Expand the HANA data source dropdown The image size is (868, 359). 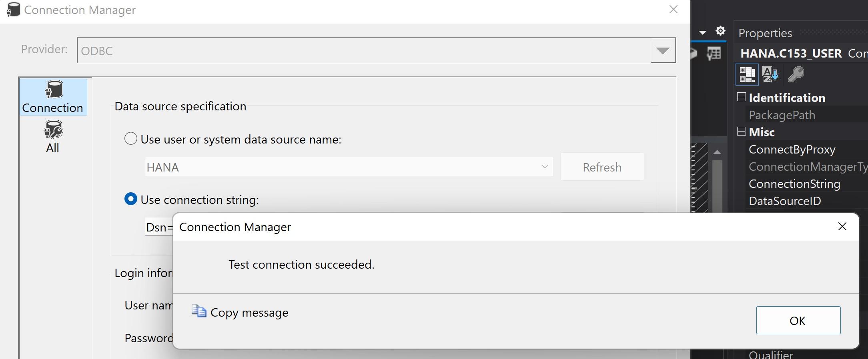pyautogui.click(x=544, y=167)
